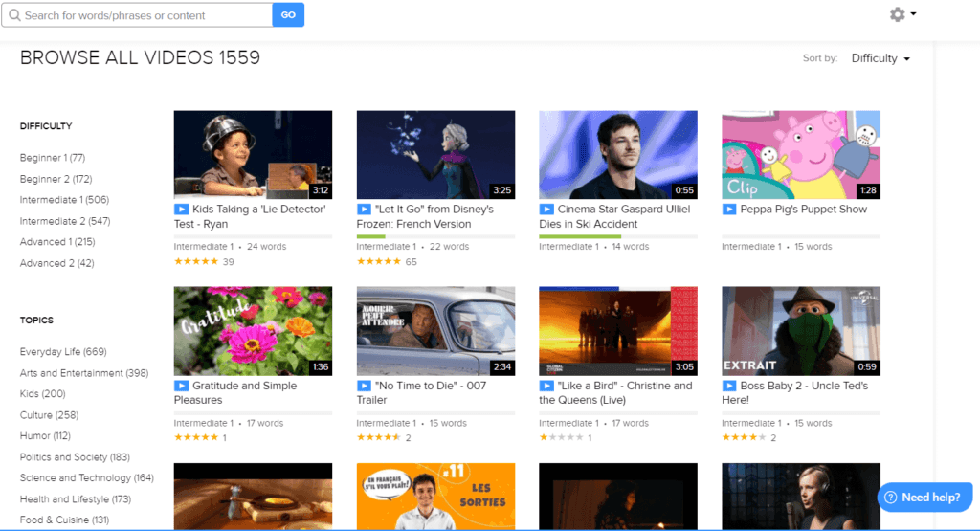
Task: Click the search magnifier icon
Action: pyautogui.click(x=14, y=15)
